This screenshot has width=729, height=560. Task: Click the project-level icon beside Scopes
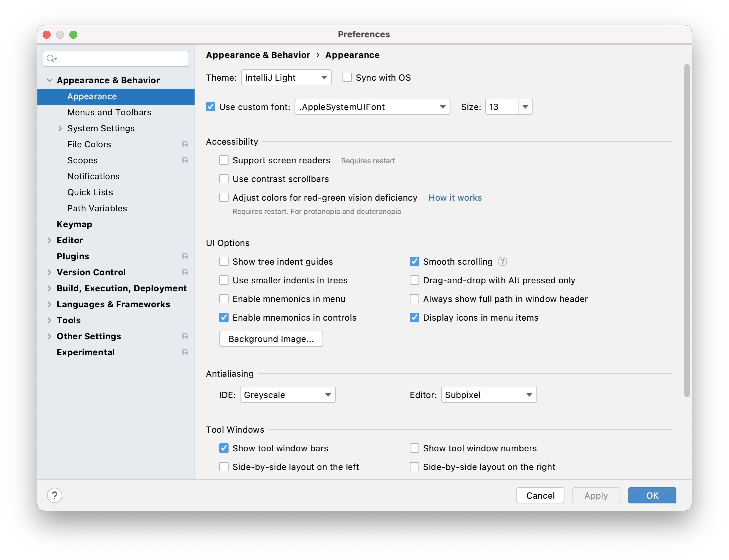[185, 160]
